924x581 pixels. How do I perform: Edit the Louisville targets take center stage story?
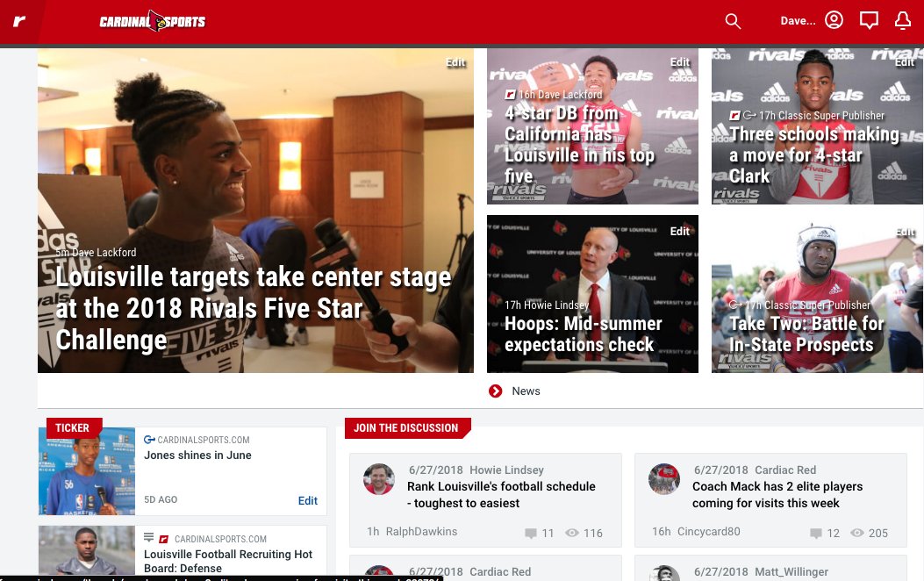pos(455,62)
